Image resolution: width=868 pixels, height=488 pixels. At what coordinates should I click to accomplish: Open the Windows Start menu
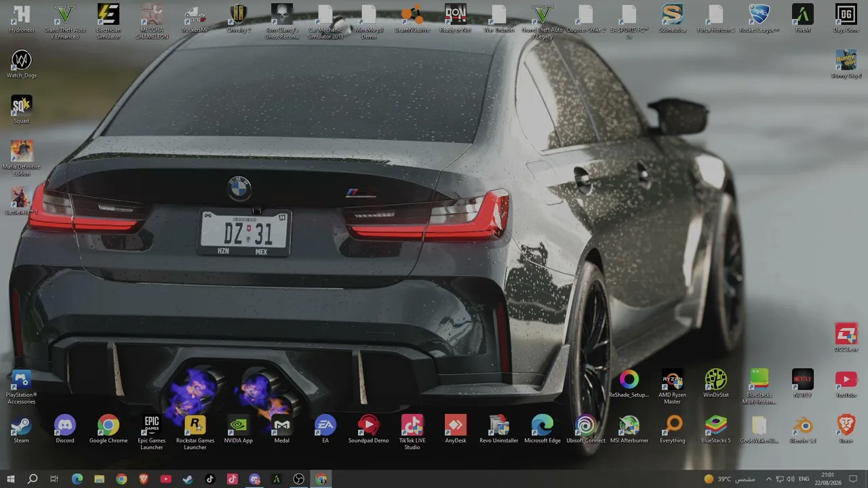coord(11,479)
